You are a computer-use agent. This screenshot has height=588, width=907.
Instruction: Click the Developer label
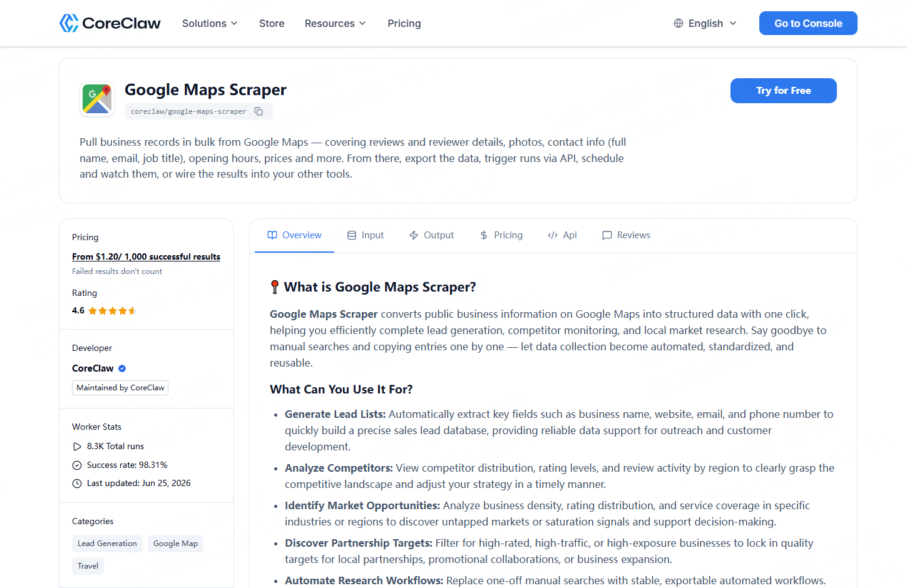tap(92, 348)
